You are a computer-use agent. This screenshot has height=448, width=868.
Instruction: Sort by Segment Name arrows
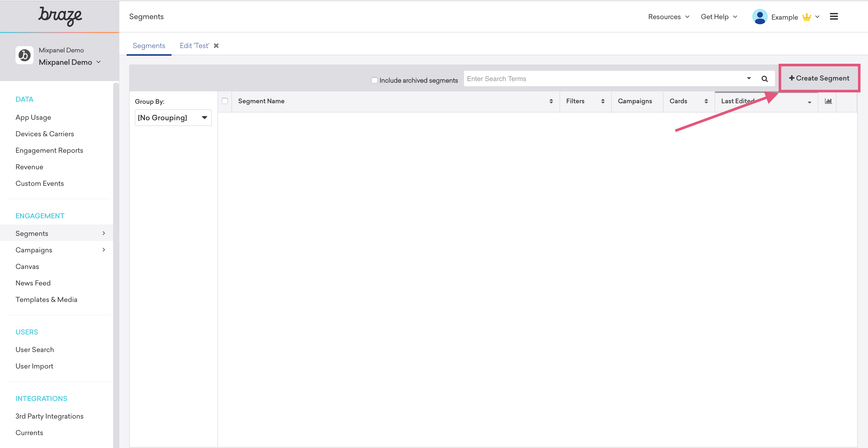(551, 101)
